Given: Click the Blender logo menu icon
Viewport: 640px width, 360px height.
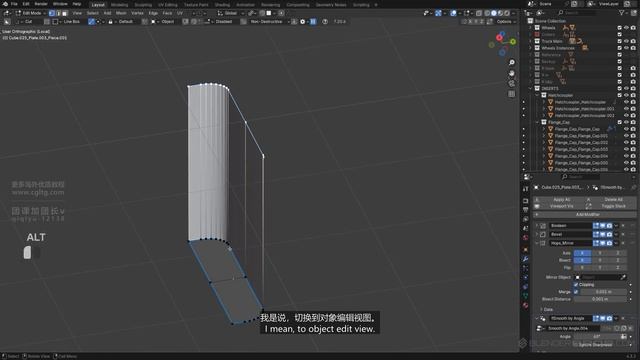Looking at the screenshot, I should (x=5, y=4).
